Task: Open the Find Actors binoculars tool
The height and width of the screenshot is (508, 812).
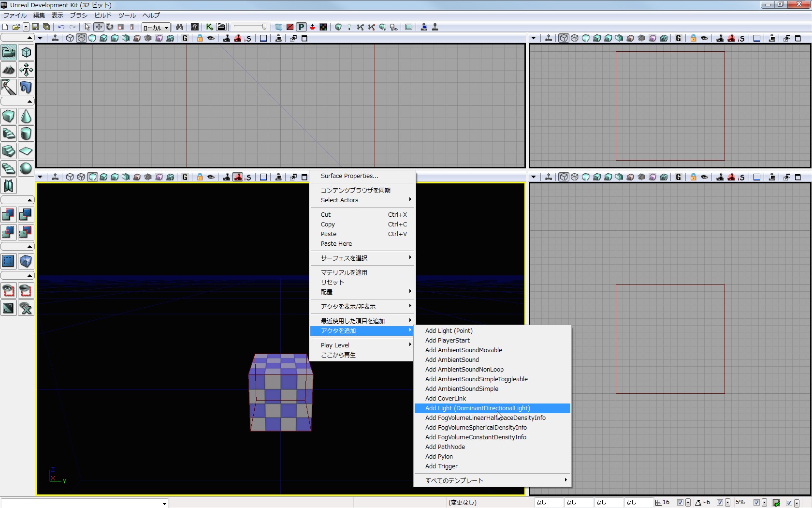Action: tap(179, 27)
